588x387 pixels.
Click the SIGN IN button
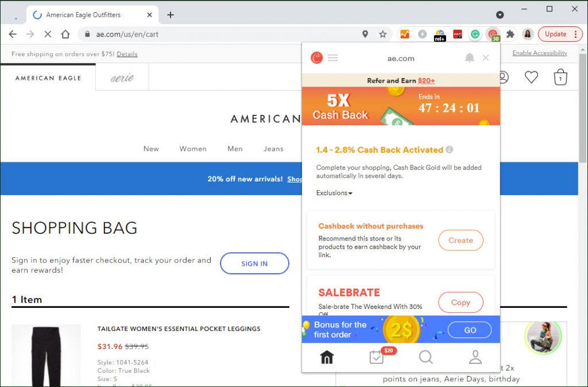point(254,264)
